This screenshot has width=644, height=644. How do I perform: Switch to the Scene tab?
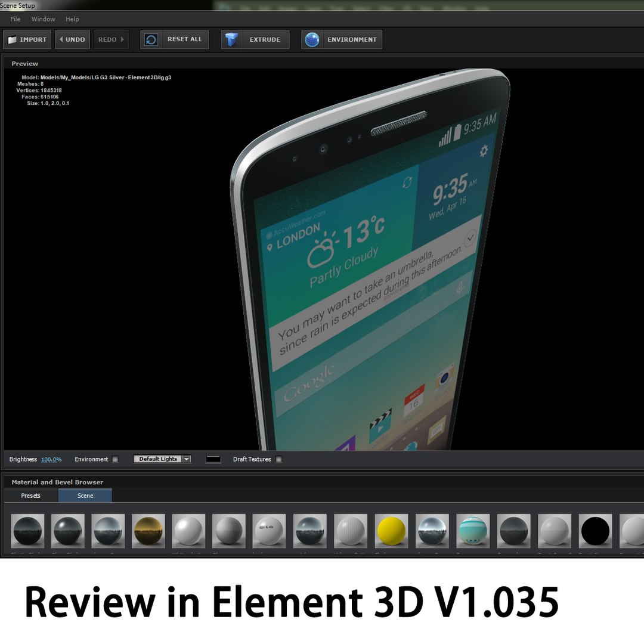pyautogui.click(x=85, y=496)
